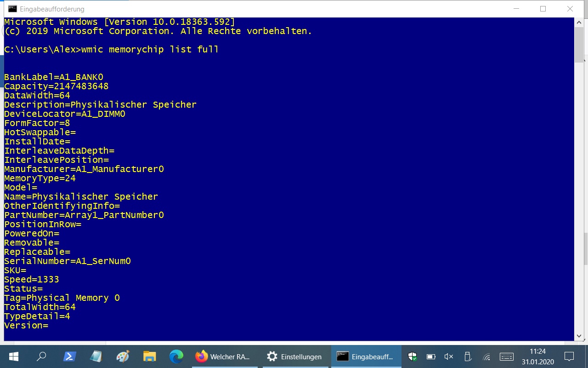This screenshot has width=588, height=368.
Task: Click 'Status=' line
Action: click(23, 288)
